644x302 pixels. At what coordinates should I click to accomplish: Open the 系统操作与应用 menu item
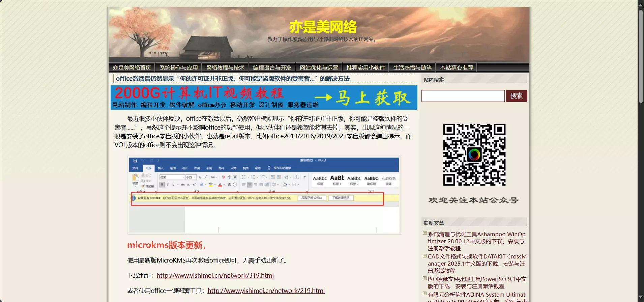click(x=179, y=67)
